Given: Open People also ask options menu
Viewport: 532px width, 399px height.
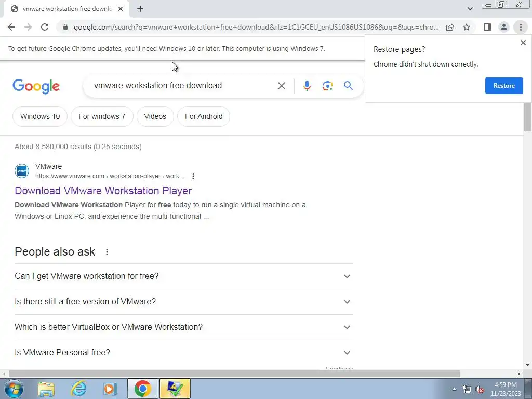Looking at the screenshot, I should coord(107,252).
